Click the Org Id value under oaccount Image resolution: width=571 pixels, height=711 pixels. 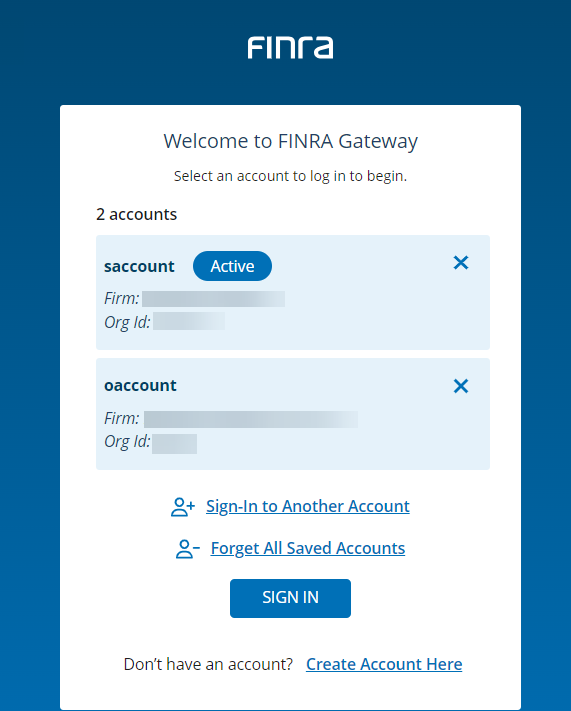(174, 443)
